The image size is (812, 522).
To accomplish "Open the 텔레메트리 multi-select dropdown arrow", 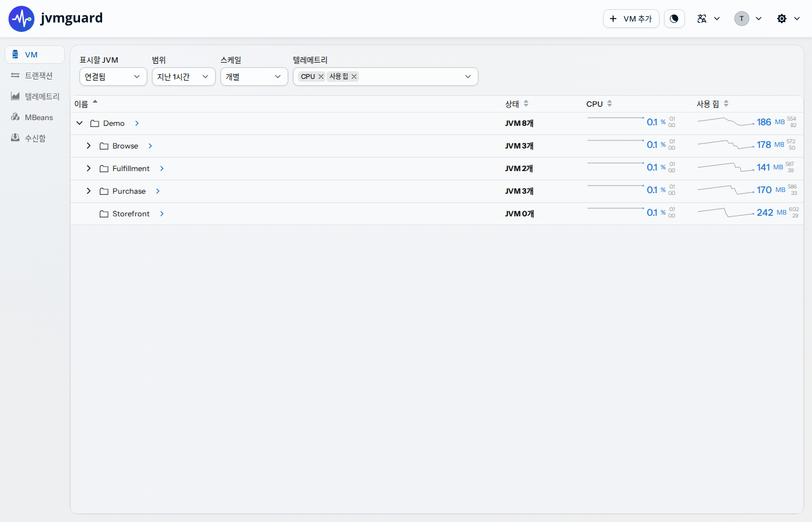I will pyautogui.click(x=468, y=77).
